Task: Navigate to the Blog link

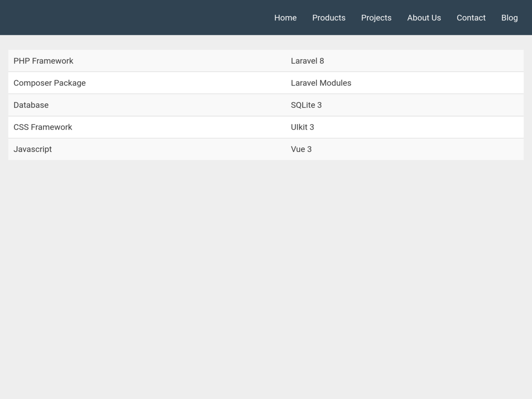Action: pyautogui.click(x=509, y=18)
